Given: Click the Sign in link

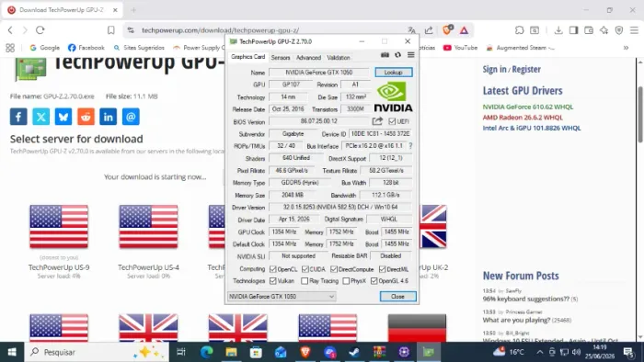Looking at the screenshot, I should (x=495, y=69).
